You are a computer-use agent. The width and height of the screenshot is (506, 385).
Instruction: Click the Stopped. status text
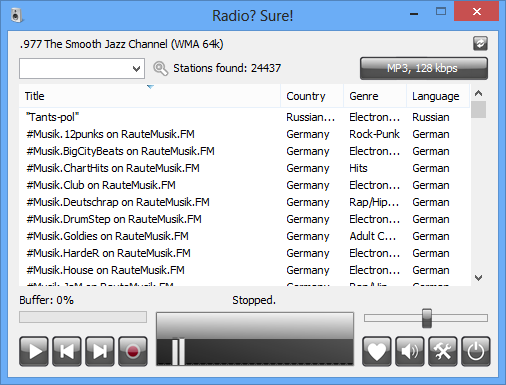[x=254, y=300]
